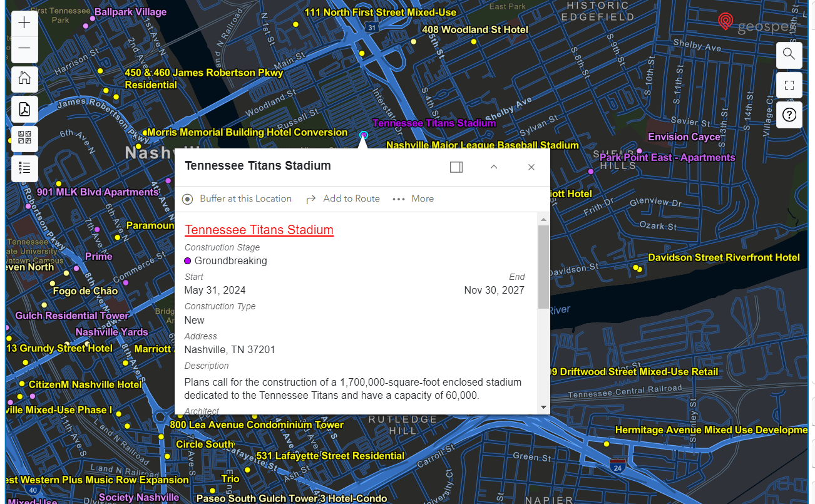Select the 111 North First Street Mixed-Use label

(381, 13)
